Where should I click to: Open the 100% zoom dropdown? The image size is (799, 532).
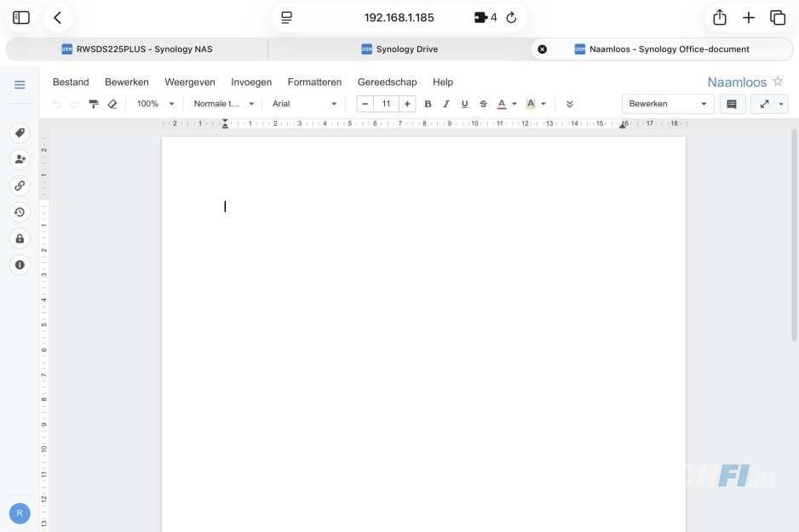(155, 104)
